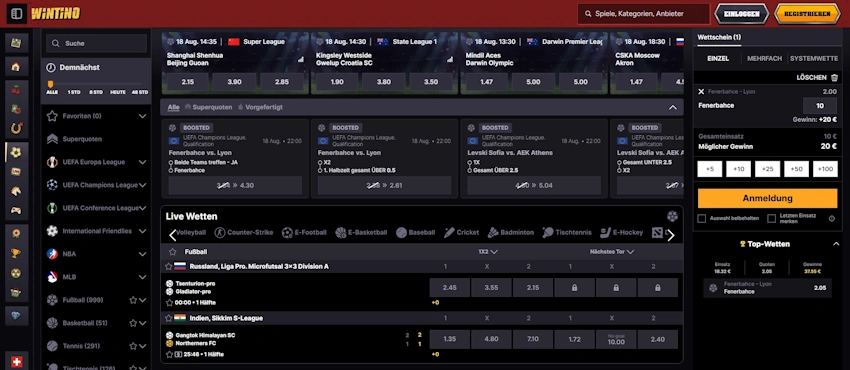
Task: Expand NBA chevron in sidebar
Action: point(143,254)
